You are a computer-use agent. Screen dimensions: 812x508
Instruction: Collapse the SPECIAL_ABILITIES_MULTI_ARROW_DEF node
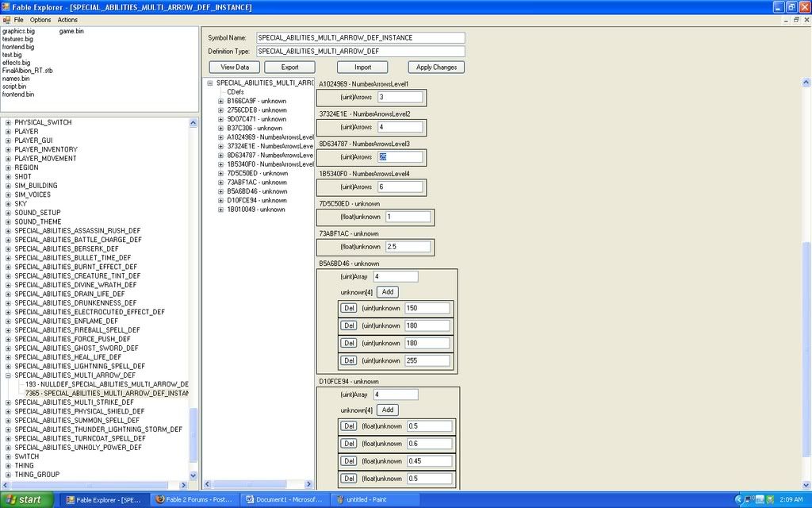point(8,375)
